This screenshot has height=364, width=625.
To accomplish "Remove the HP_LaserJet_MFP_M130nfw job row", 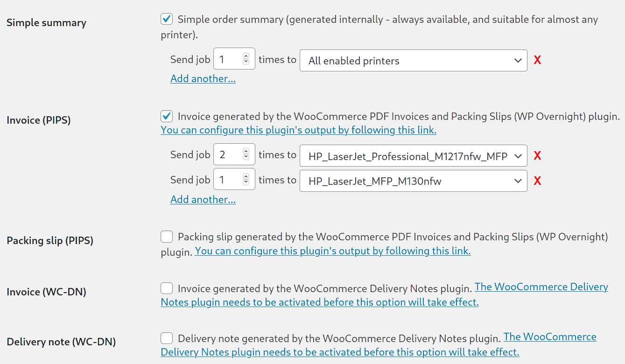I will coord(537,181).
